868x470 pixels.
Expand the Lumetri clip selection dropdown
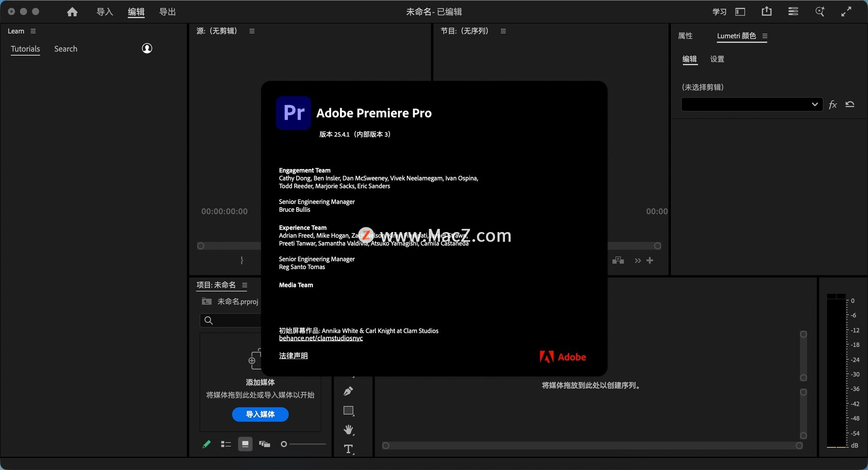click(x=752, y=104)
